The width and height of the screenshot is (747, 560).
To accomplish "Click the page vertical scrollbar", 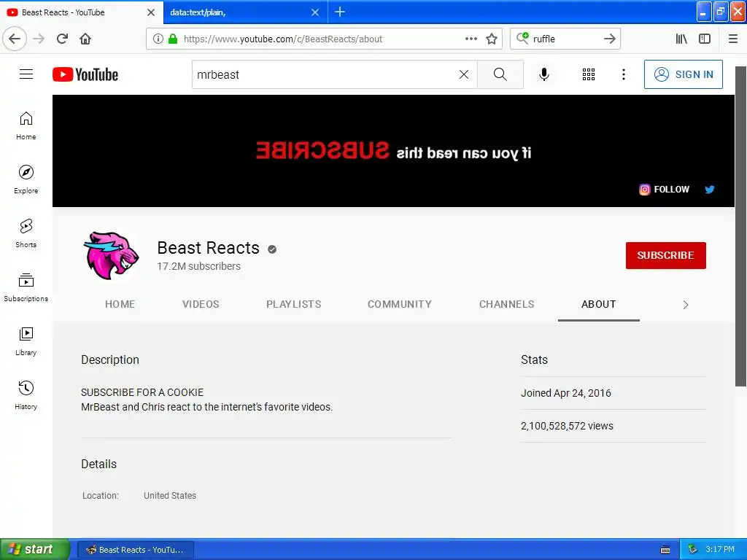I will (x=740, y=226).
